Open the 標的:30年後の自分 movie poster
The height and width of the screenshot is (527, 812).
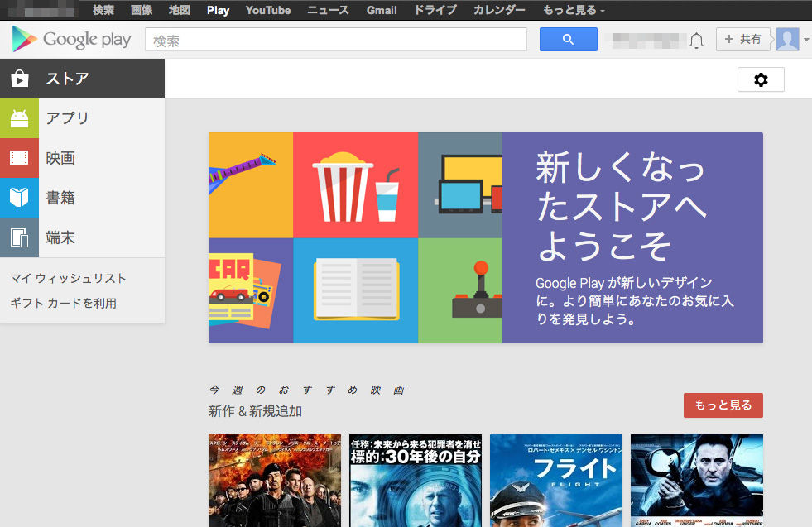pos(416,481)
